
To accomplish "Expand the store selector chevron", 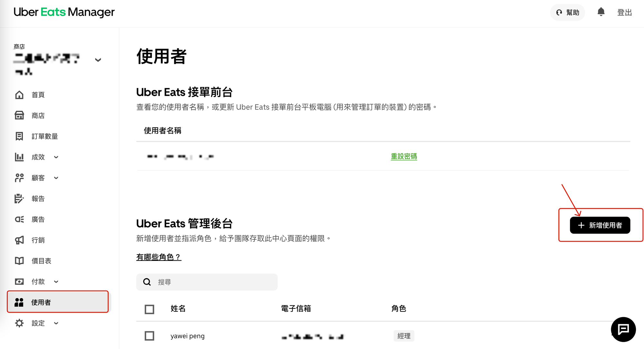I will tap(98, 60).
